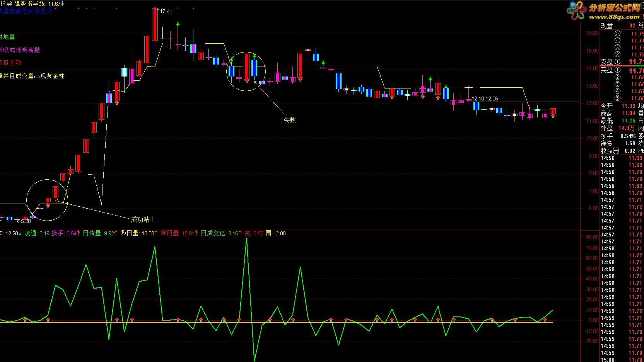Click the bid level ⑤ price 11.66
Image resolution: width=644 pixels, height=362 pixels.
[637, 98]
